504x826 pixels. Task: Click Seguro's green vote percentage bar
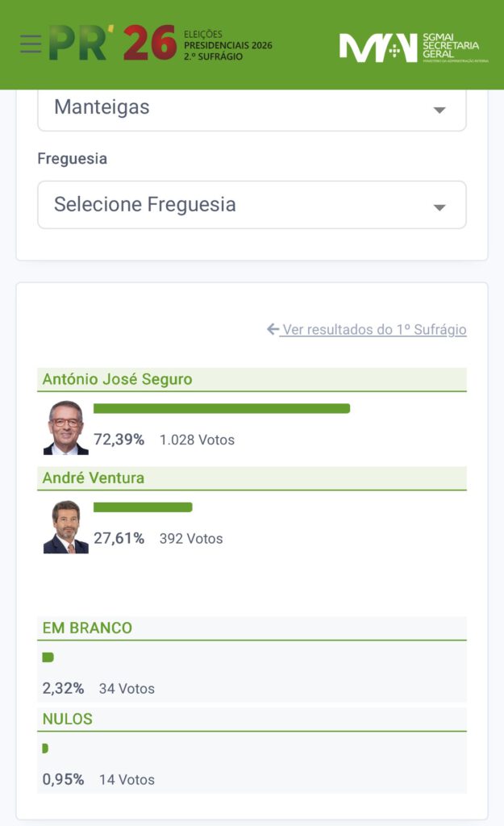[222, 408]
